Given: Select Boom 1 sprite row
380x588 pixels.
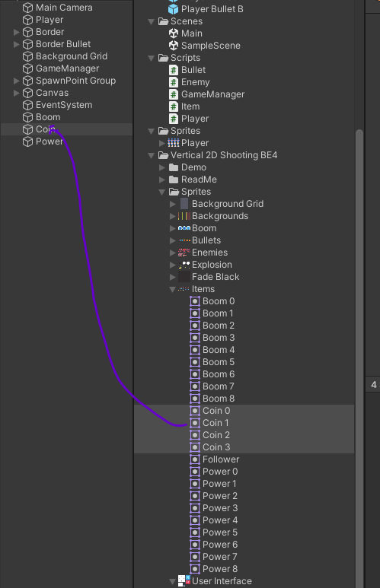Looking at the screenshot, I should 244,313.
